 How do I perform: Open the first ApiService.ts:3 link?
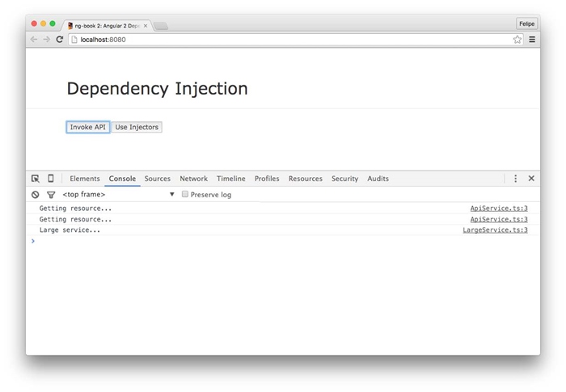click(499, 209)
